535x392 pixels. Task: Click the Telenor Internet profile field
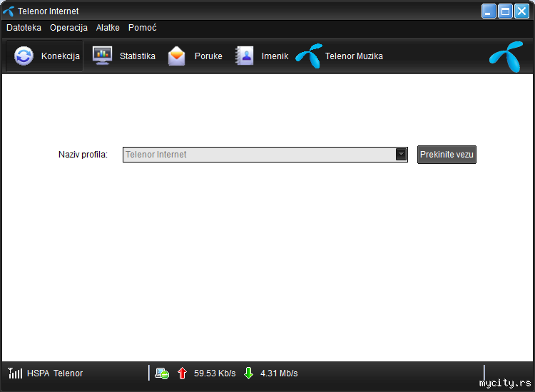pos(265,155)
